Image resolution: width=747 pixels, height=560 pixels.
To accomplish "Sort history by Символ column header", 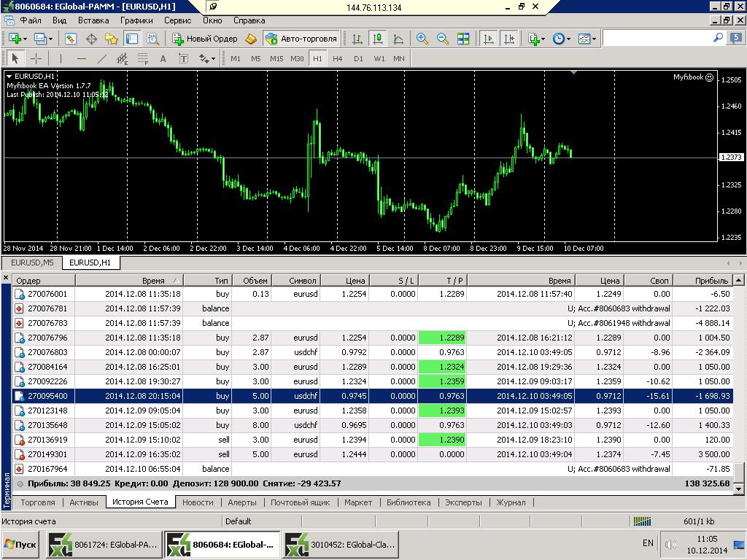I will click(296, 281).
